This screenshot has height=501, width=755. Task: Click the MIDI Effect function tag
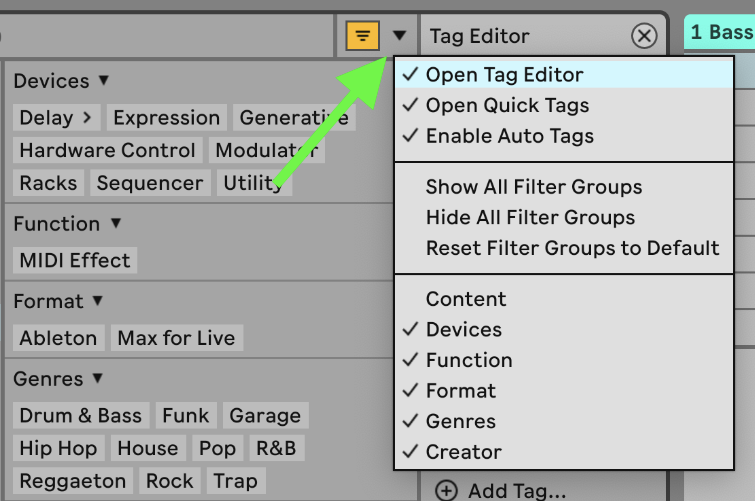coord(75,261)
